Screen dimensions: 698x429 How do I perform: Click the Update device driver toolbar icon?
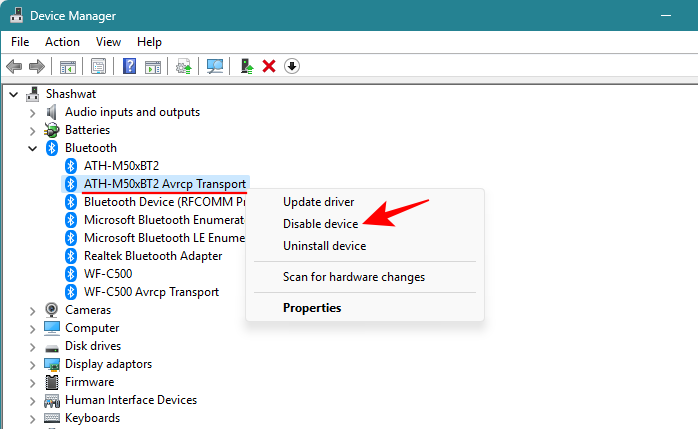coord(183,67)
